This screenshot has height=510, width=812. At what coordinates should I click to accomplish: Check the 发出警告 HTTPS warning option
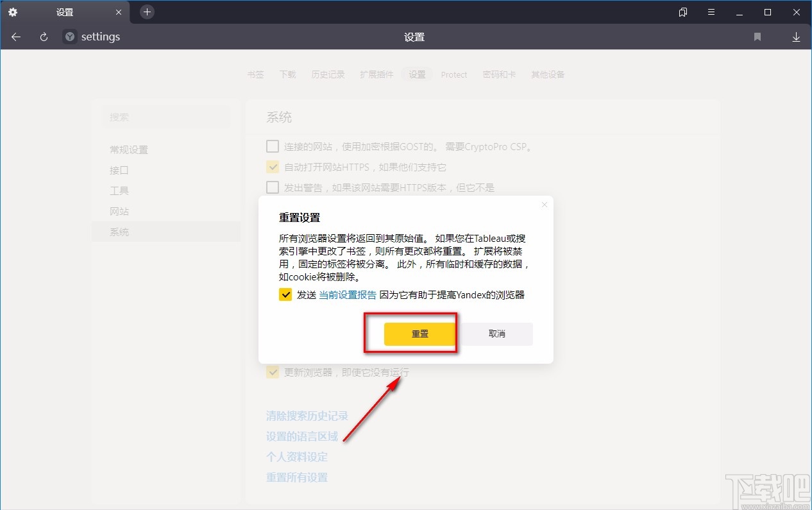click(272, 187)
